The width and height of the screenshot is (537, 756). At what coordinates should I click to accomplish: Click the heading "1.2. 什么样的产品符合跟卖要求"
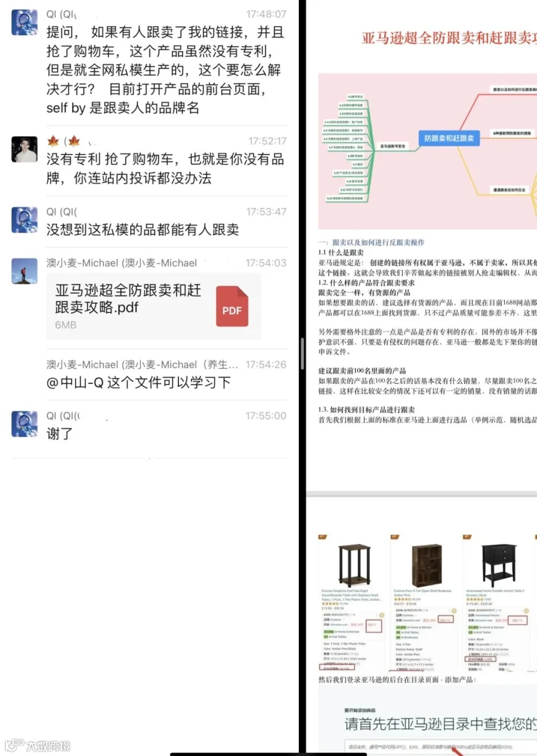click(x=366, y=283)
